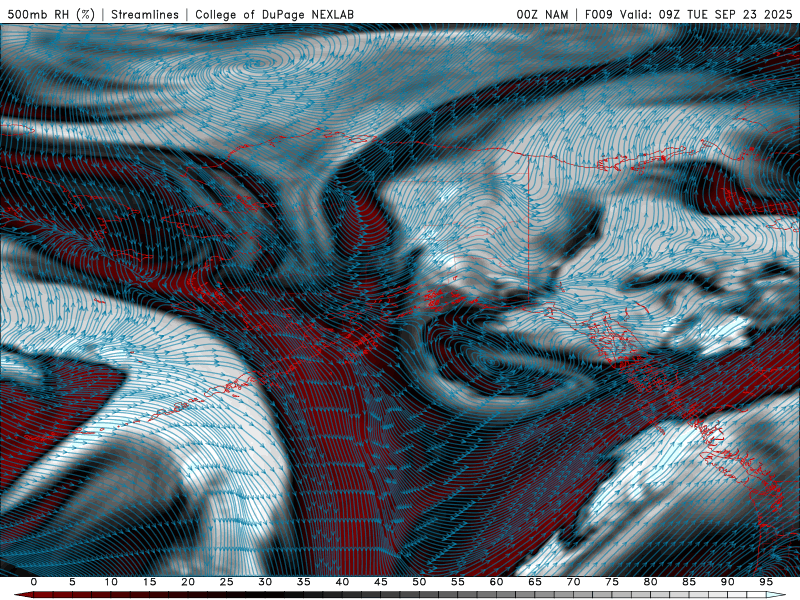Click "College of DuPage NEXLAB" text
Image resolution: width=800 pixels, height=600 pixels.
(274, 14)
